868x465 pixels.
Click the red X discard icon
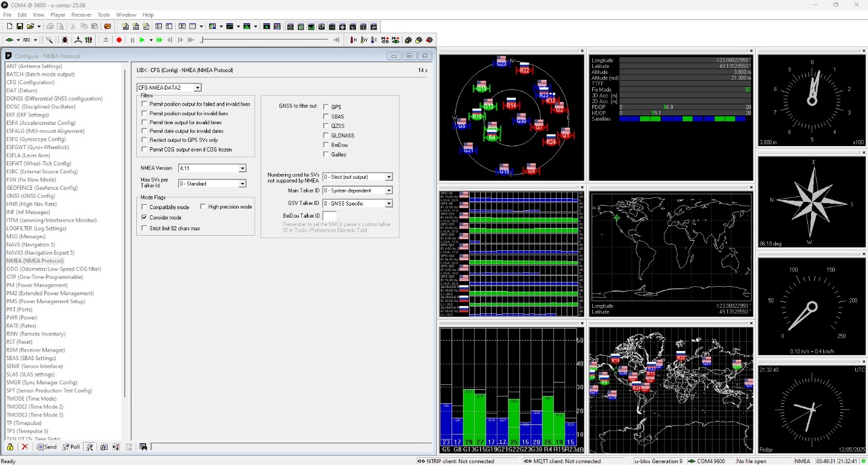click(x=25, y=447)
